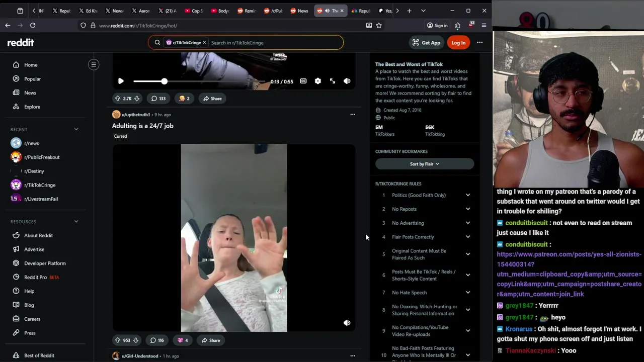This screenshot has height=362, width=644.
Task: Expand the No Hate Speech rule
Action: pyautogui.click(x=468, y=293)
